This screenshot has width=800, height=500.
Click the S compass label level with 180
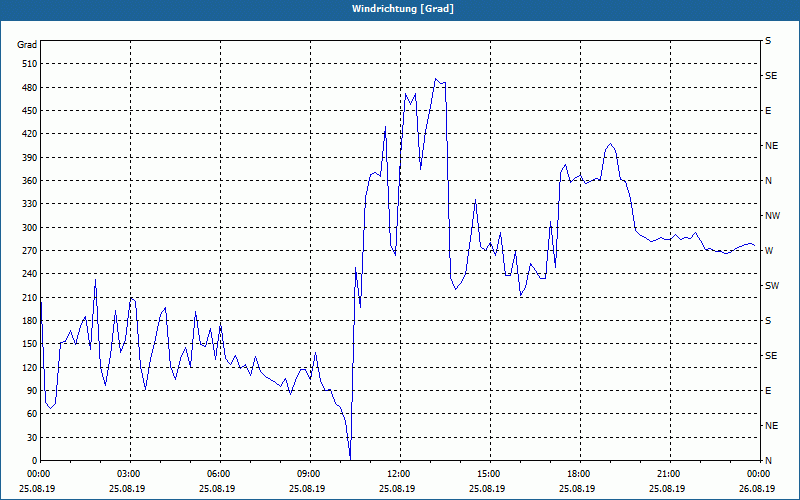tap(768, 321)
